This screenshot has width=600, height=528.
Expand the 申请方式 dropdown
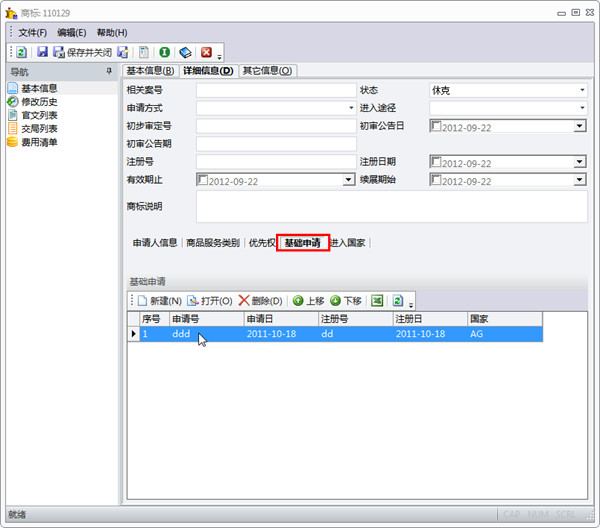click(x=351, y=108)
